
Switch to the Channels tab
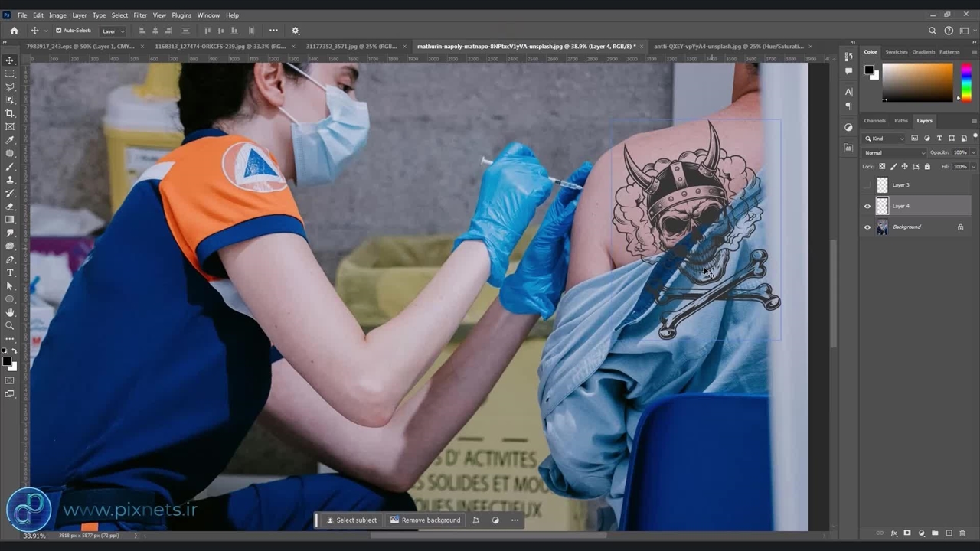coord(874,121)
